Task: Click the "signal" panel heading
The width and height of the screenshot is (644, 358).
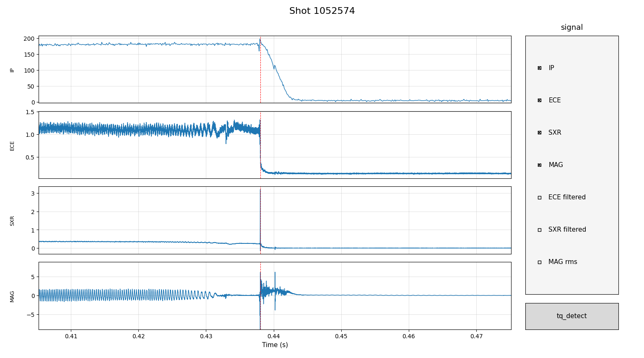Action: (571, 28)
